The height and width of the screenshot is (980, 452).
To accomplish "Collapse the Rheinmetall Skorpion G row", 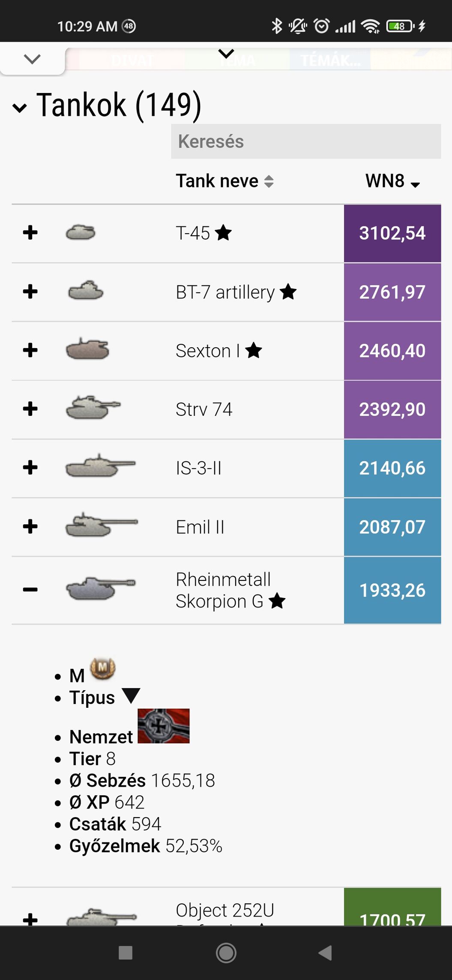I will click(30, 590).
